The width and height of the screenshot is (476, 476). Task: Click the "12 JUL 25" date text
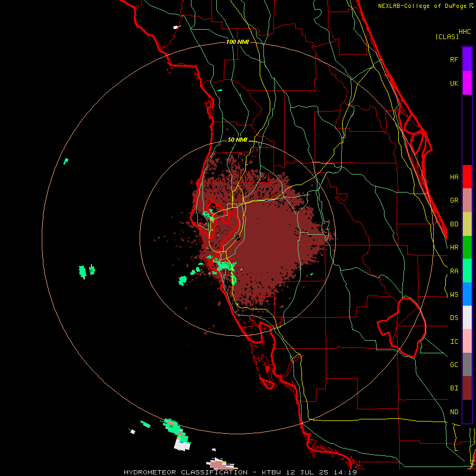(x=308, y=472)
